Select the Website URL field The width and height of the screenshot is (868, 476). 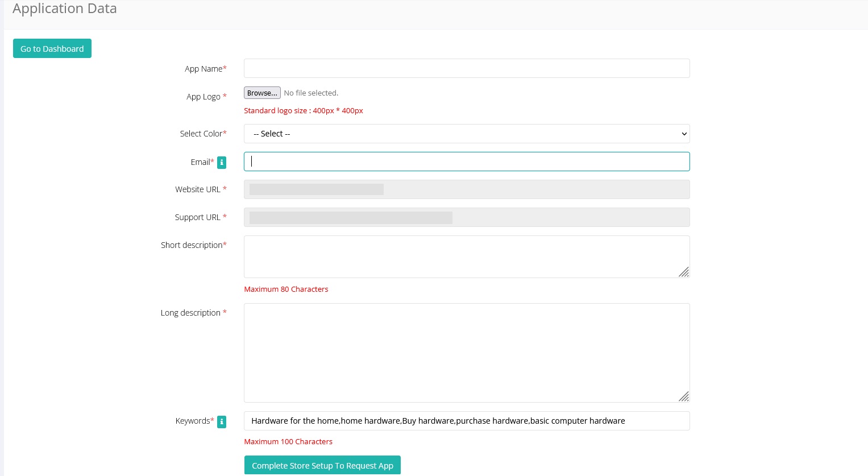point(466,189)
